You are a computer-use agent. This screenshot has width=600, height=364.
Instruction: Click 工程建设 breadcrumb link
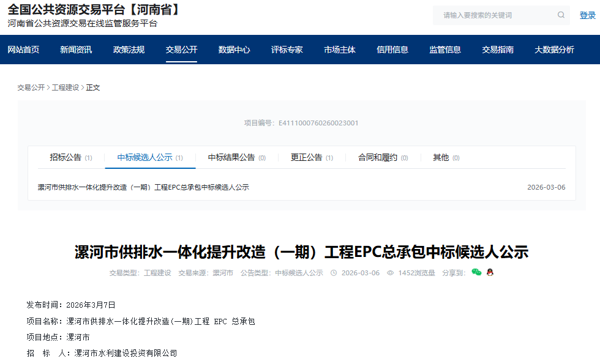coord(65,87)
